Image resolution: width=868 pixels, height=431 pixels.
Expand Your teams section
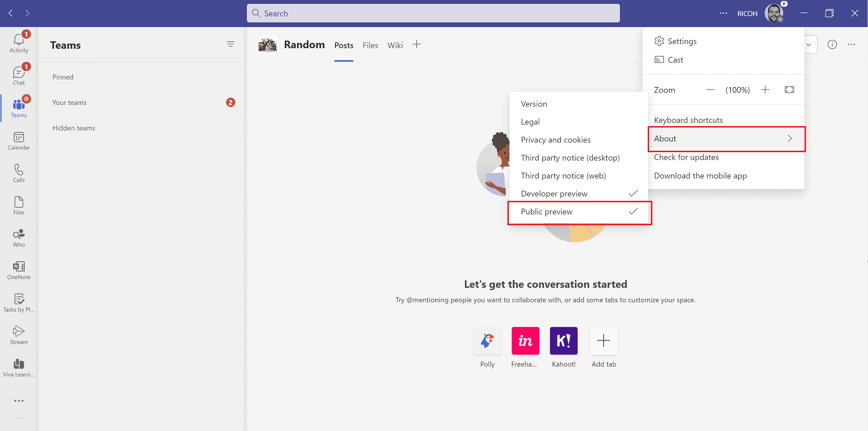tap(69, 102)
